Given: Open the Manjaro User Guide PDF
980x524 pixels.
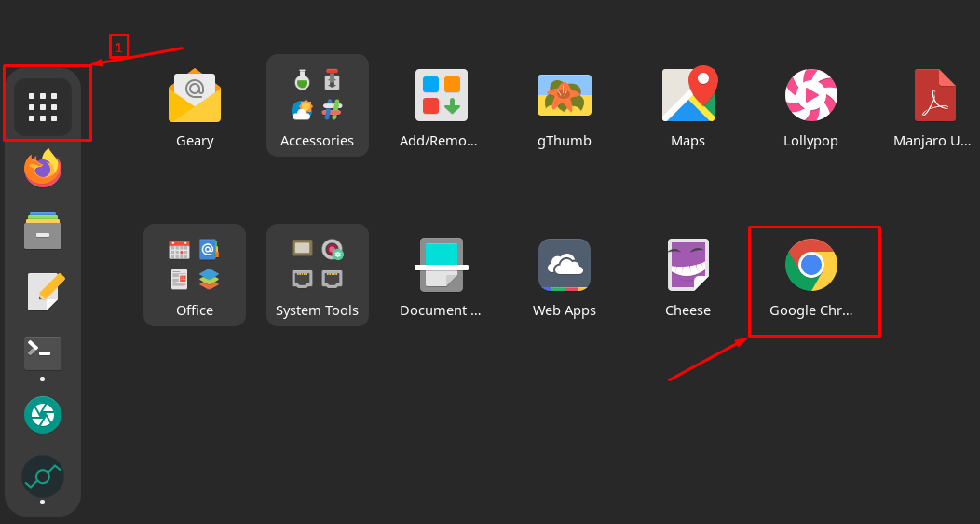Looking at the screenshot, I should 935,95.
